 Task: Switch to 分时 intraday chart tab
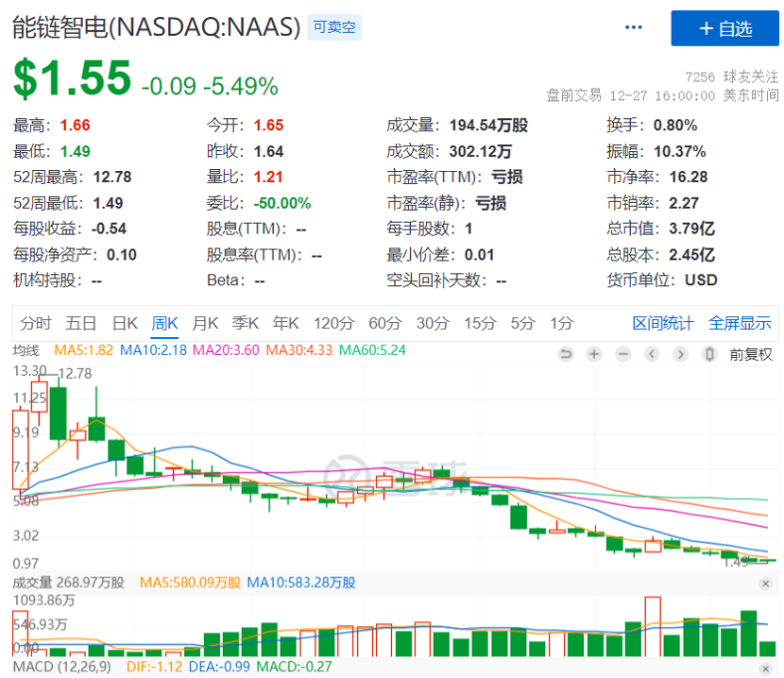pyautogui.click(x=36, y=324)
